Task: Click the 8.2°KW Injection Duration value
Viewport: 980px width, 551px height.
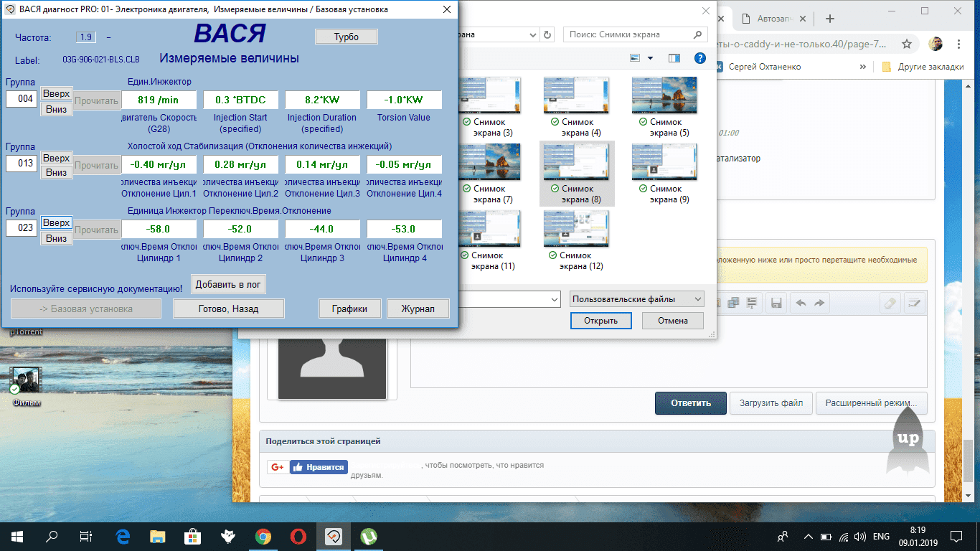Action: 322,100
